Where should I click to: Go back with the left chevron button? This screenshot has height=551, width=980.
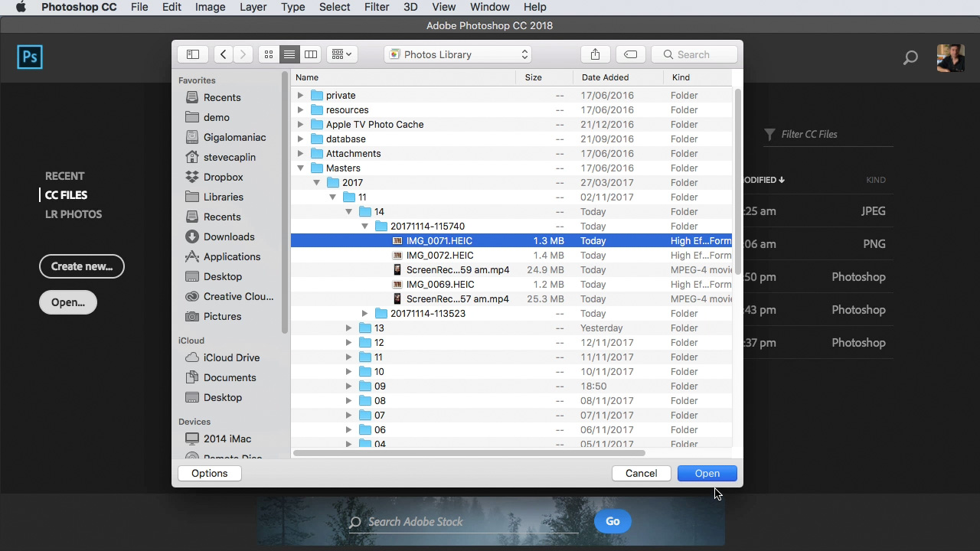pyautogui.click(x=223, y=54)
